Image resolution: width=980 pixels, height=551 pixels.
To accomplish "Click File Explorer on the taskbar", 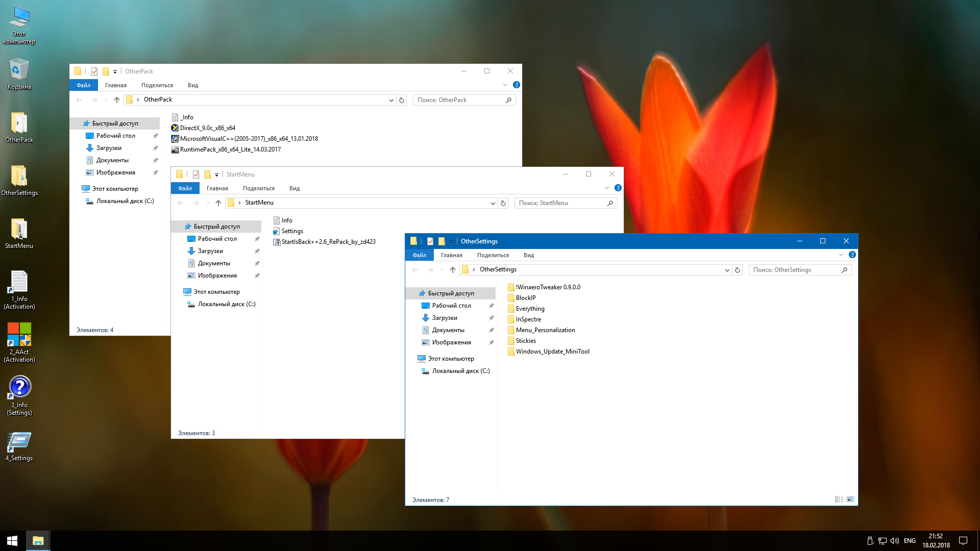I will point(38,540).
